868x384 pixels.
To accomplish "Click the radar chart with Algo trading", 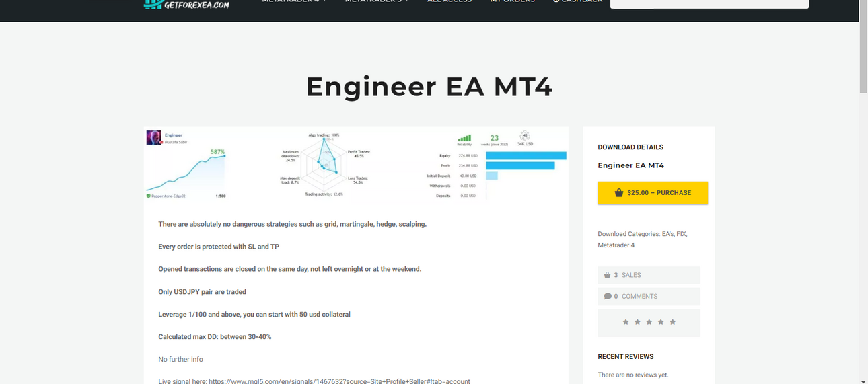I will [x=324, y=163].
